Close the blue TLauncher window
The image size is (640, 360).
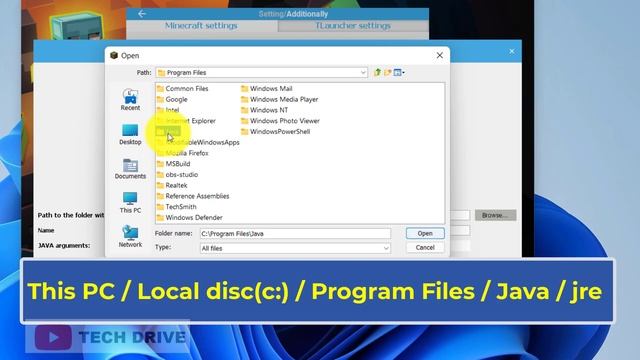coord(512,51)
